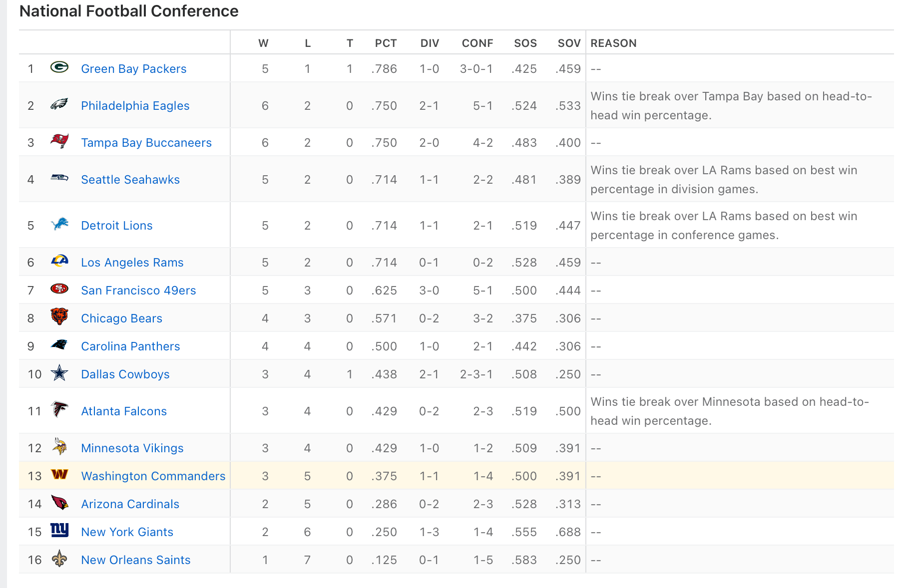
Task: Open the San Francisco 49ers link
Action: [138, 291]
